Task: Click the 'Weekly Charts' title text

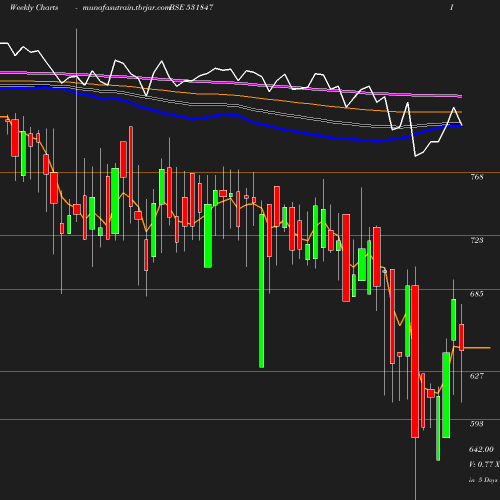Action: 34,7
